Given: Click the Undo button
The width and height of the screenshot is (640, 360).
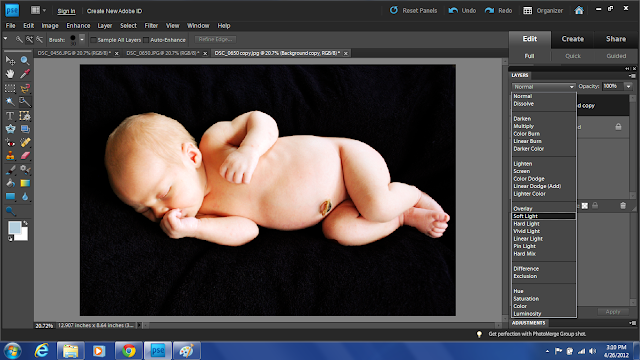Looking at the screenshot, I should (462, 11).
